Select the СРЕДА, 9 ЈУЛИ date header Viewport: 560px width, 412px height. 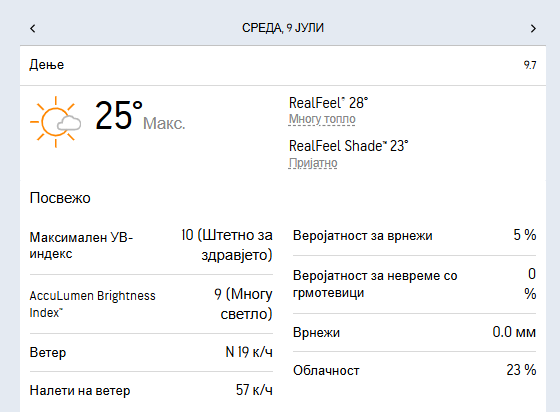283,28
